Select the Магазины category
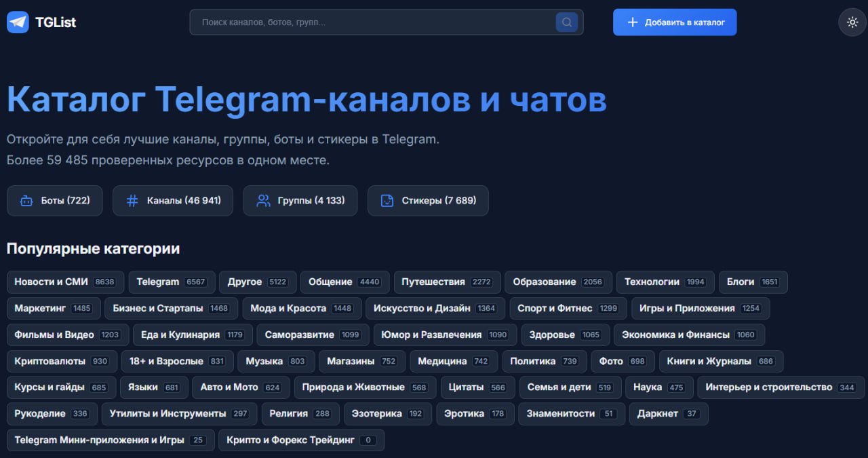 tap(362, 362)
